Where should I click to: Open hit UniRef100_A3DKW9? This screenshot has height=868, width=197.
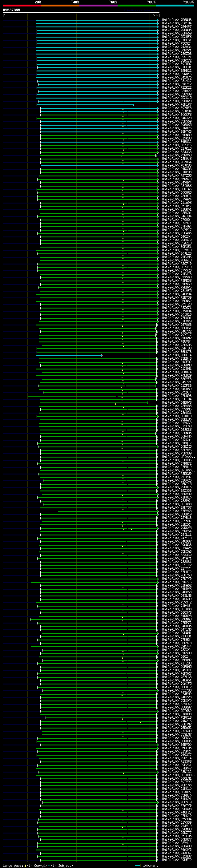pos(177,474)
